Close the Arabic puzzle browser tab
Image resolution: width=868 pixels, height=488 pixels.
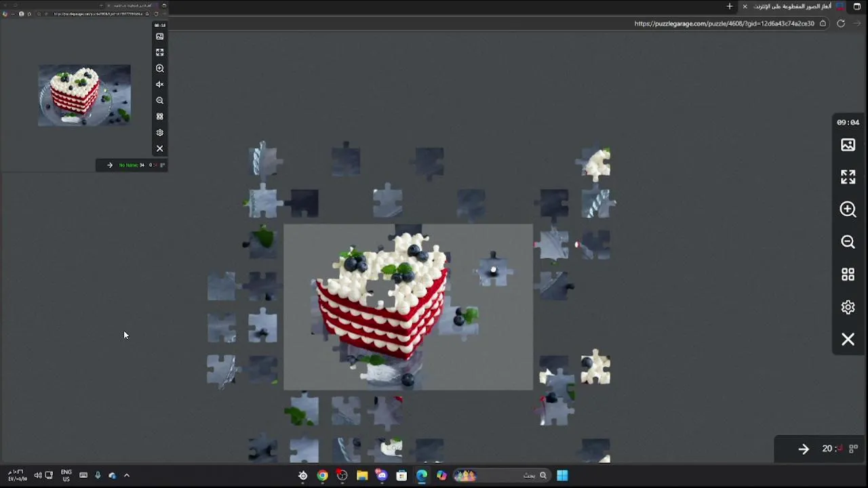click(745, 6)
